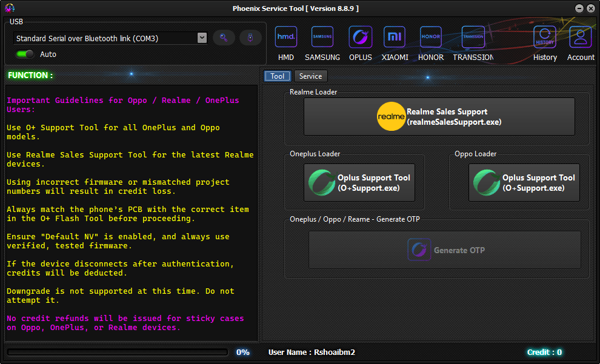Select the Standard Serial over Bluetooth link combo box

click(110, 38)
